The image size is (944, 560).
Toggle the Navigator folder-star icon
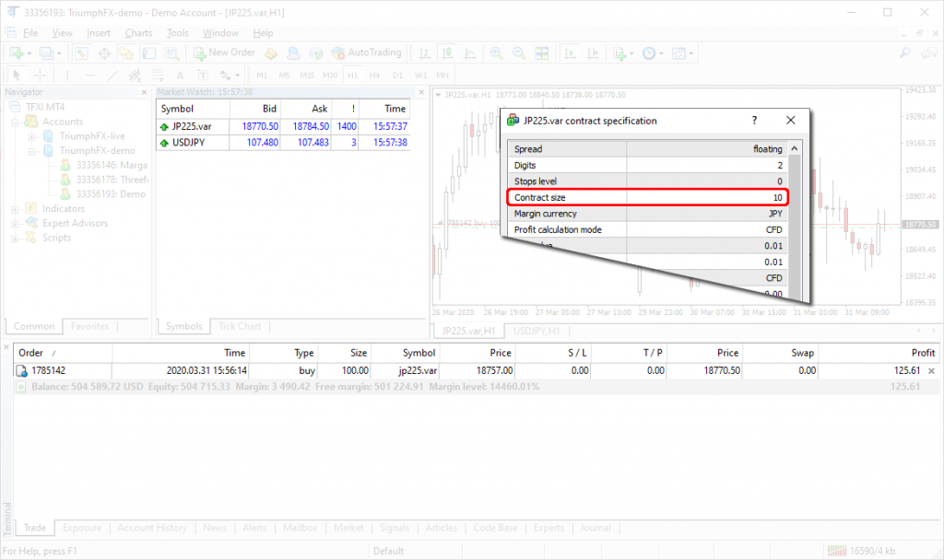(x=126, y=53)
